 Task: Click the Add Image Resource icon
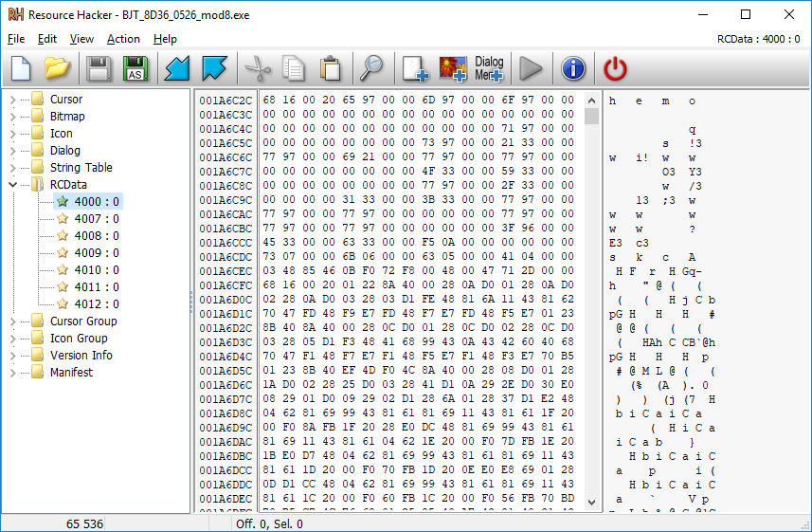coord(453,68)
